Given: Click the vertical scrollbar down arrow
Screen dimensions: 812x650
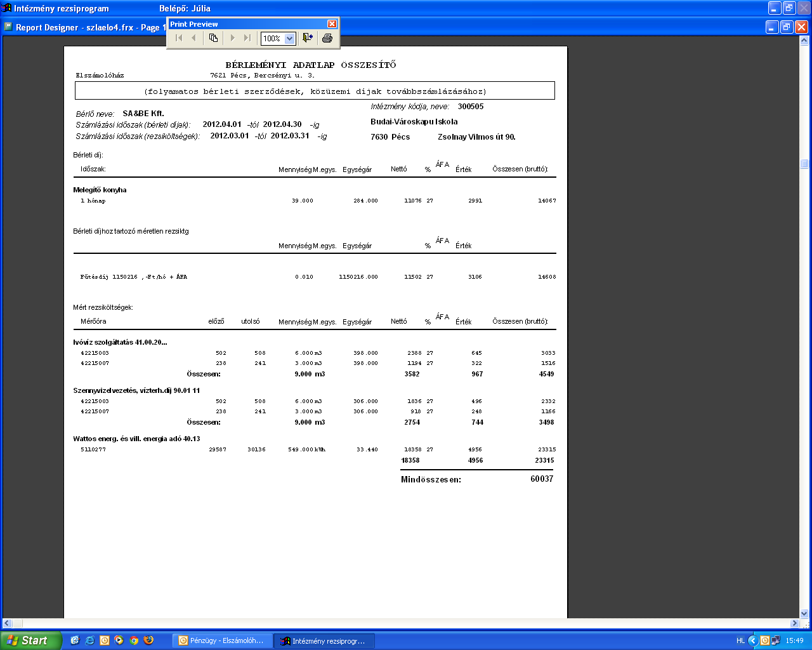Looking at the screenshot, I should click(804, 614).
